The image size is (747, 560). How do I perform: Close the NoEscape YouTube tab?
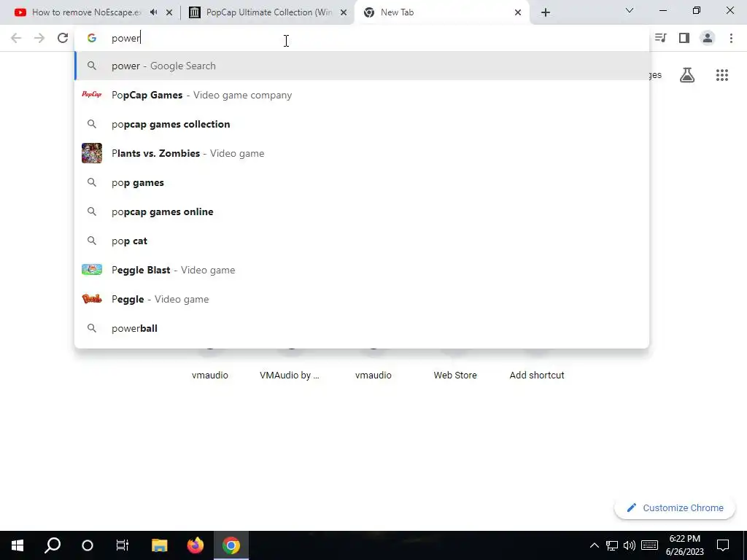pyautogui.click(x=169, y=12)
